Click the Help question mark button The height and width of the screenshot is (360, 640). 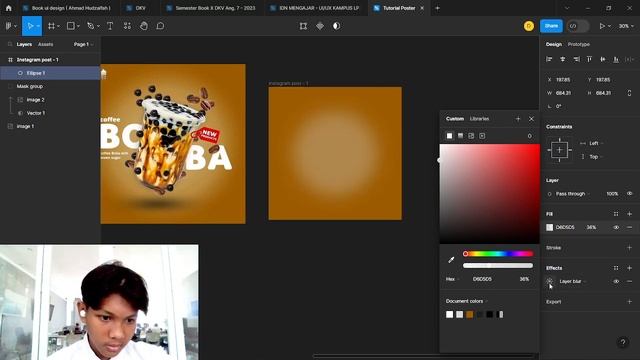[623, 342]
